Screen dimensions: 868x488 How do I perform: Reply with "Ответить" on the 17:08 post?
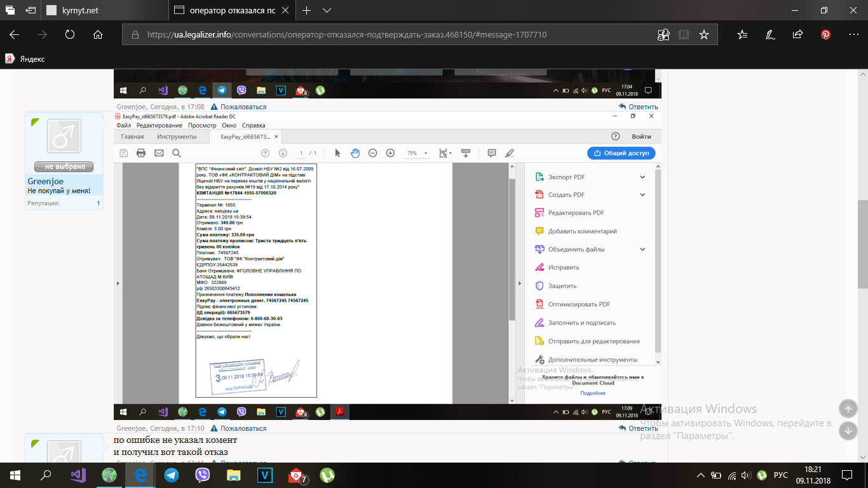(x=639, y=107)
